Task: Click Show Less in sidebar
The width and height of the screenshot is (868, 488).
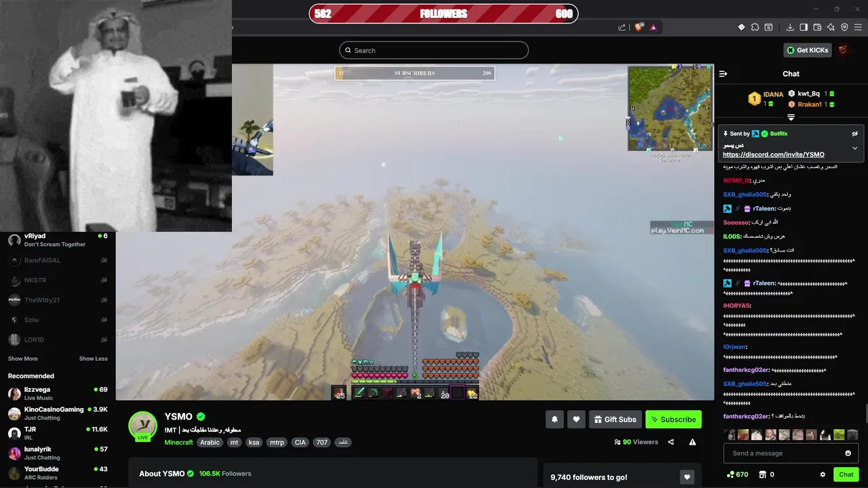Action: pos(93,359)
